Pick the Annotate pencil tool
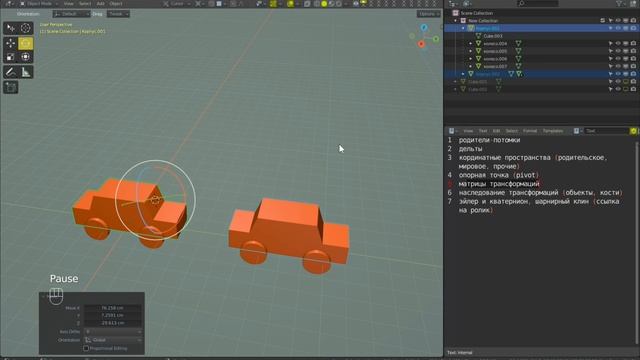The height and width of the screenshot is (360, 640). (11, 72)
